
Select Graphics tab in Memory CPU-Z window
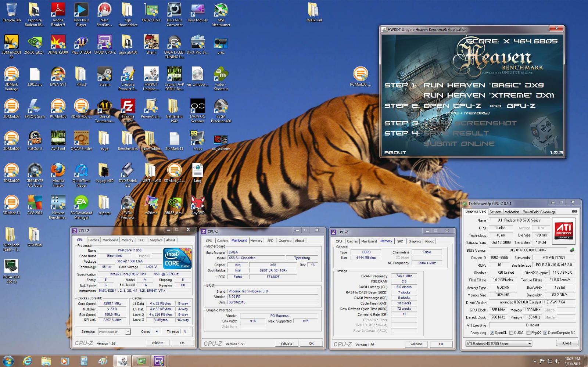[415, 241]
